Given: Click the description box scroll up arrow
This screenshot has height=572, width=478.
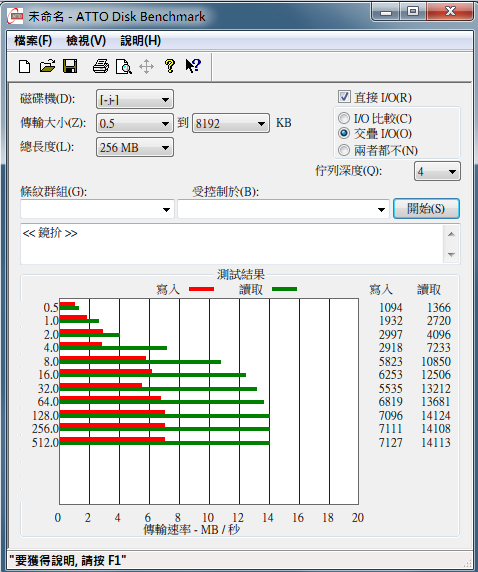Looking at the screenshot, I should 451,234.
